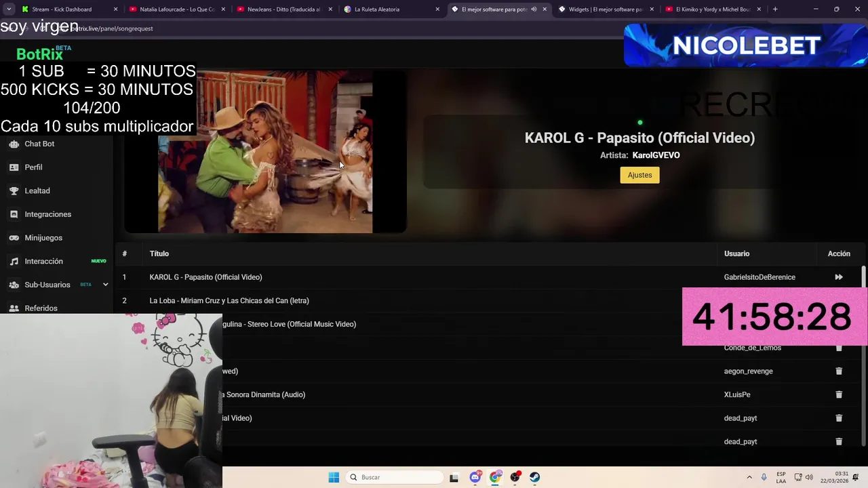
Task: Open a new browser tab
Action: pos(775,9)
